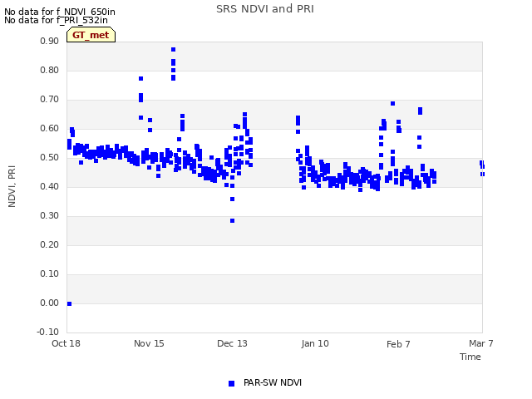Click the -0.10 y-axis tick label
532x399 pixels.
(48, 332)
